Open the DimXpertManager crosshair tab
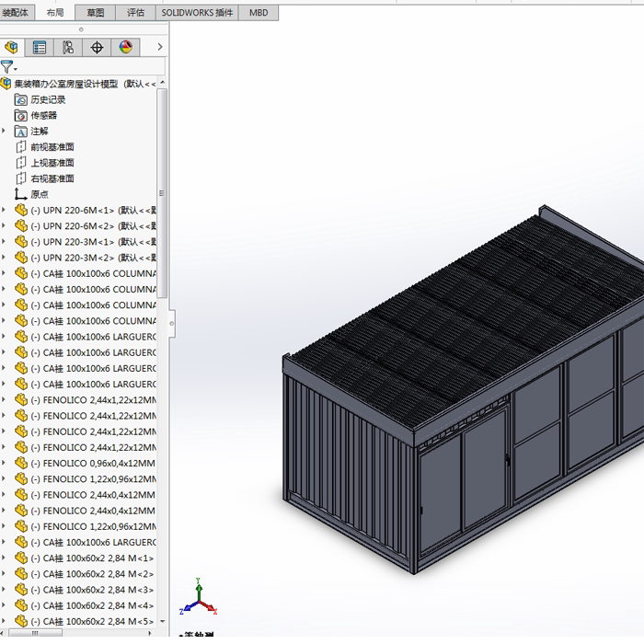This screenshot has height=644, width=644. [x=97, y=47]
